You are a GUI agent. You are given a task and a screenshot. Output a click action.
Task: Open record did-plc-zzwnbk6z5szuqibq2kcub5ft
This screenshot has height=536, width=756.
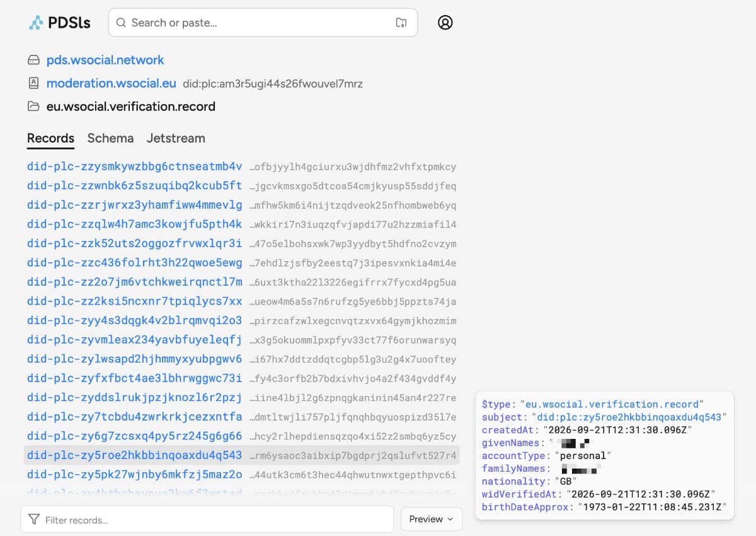pos(134,185)
